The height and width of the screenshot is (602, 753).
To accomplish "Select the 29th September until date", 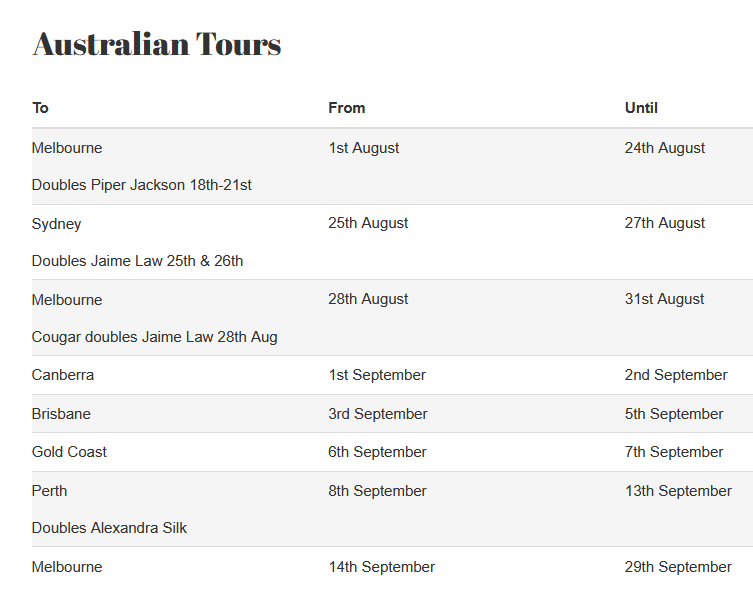I will tap(678, 567).
